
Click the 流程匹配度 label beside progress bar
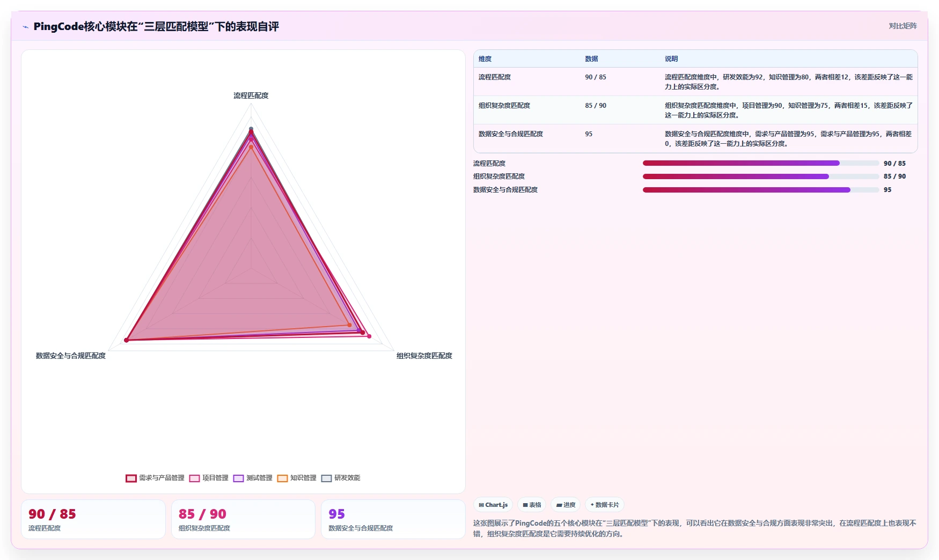(x=489, y=164)
